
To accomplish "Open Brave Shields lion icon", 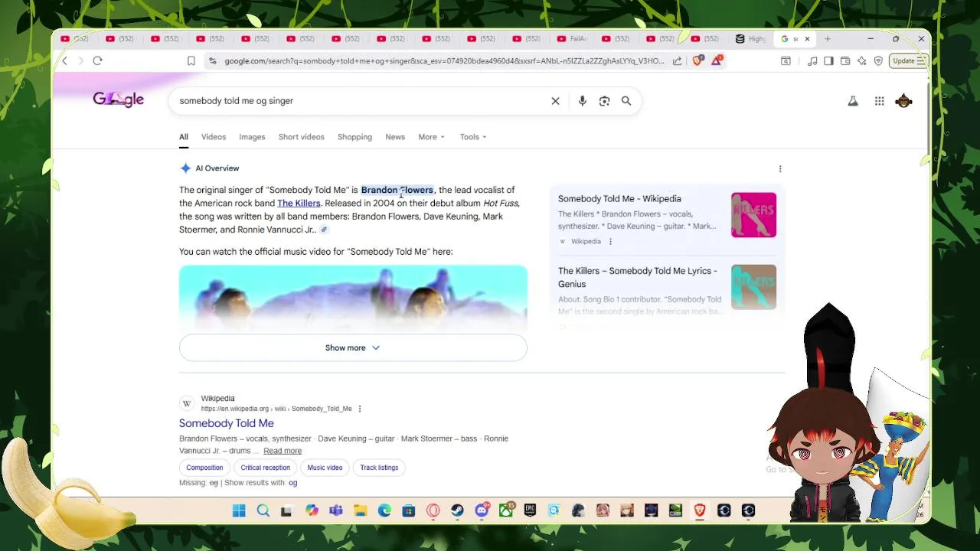I will tap(697, 60).
